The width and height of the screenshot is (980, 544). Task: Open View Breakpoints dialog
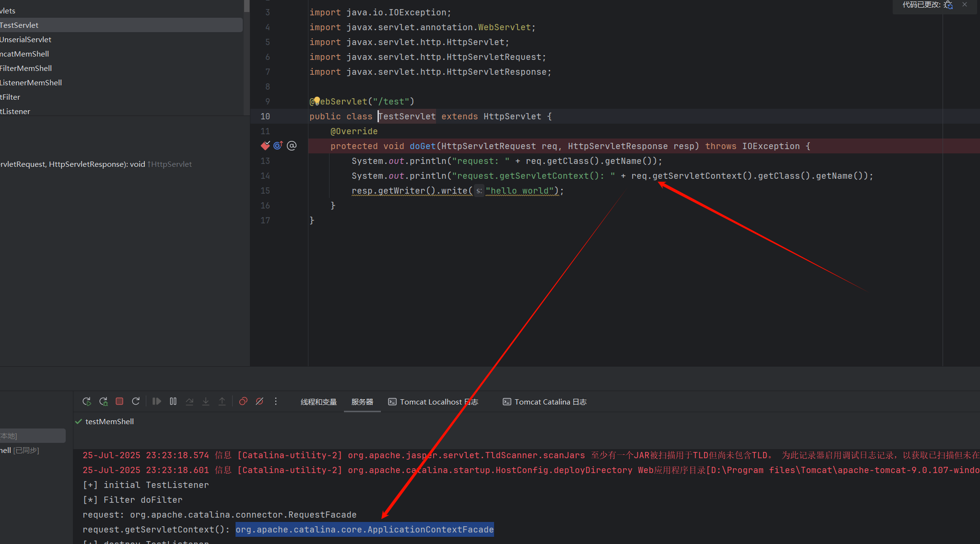[243, 401]
